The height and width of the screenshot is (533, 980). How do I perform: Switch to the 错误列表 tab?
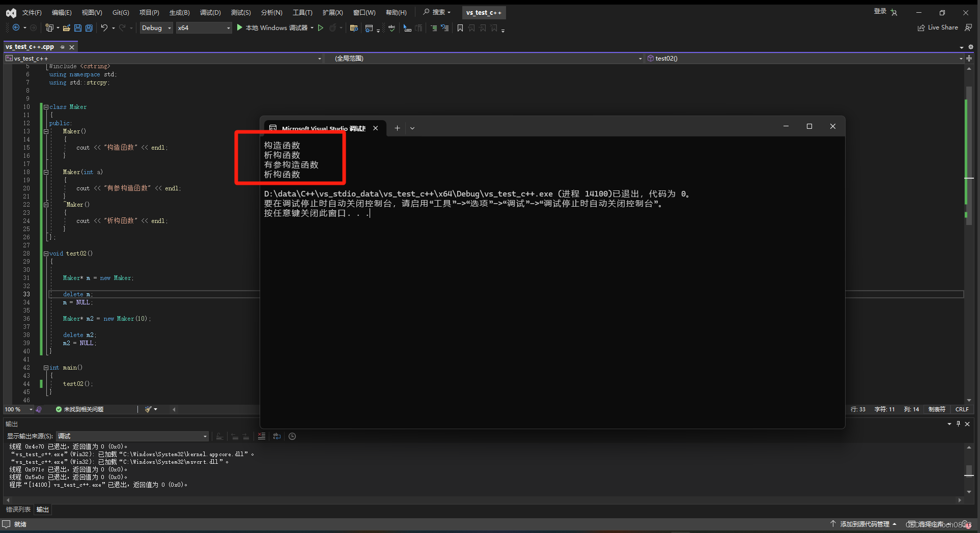pos(18,510)
